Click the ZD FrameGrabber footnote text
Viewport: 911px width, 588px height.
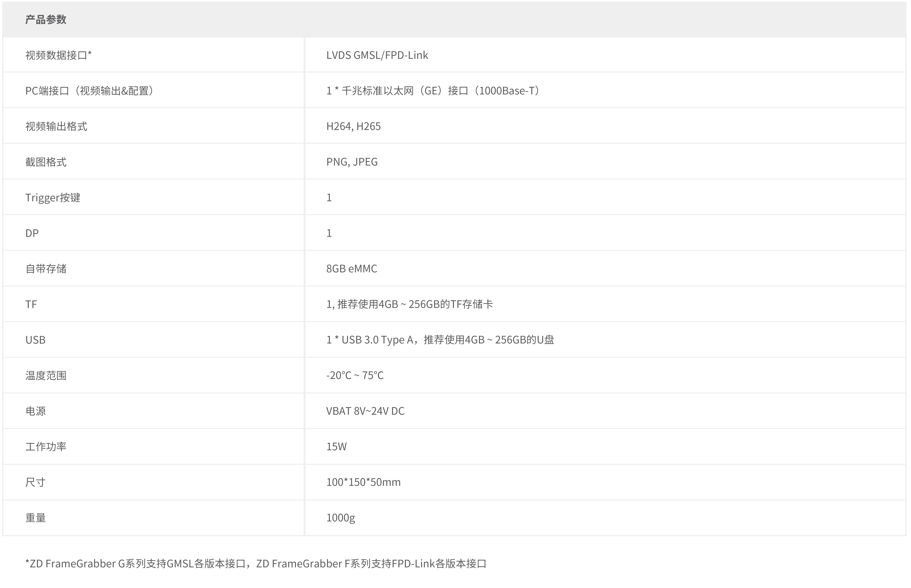(x=256, y=564)
